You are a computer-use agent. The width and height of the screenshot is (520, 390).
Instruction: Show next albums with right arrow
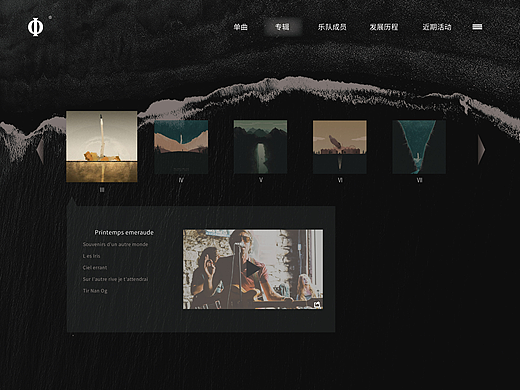coord(481,150)
